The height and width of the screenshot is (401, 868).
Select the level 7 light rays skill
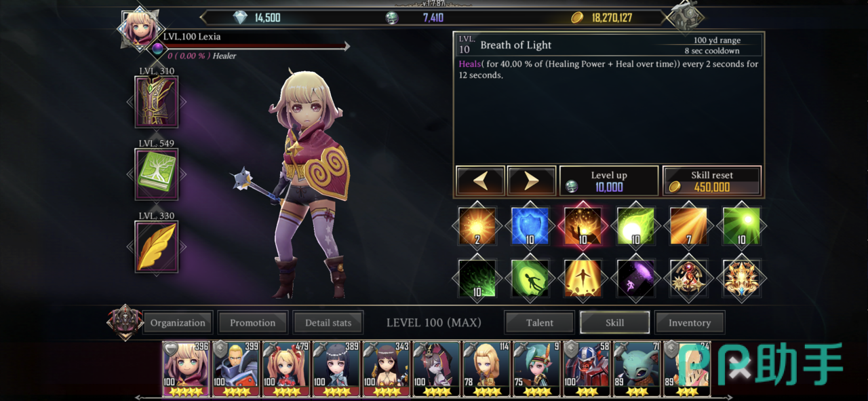pyautogui.click(x=688, y=227)
